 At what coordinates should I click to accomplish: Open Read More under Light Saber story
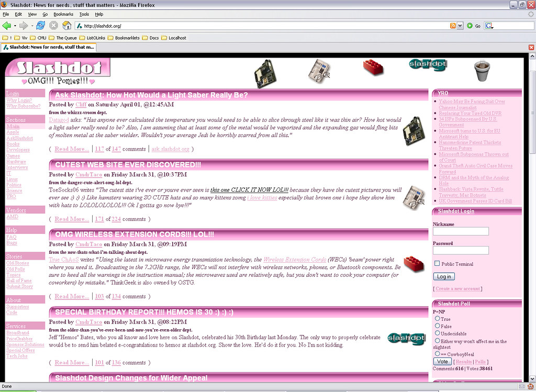click(72, 149)
